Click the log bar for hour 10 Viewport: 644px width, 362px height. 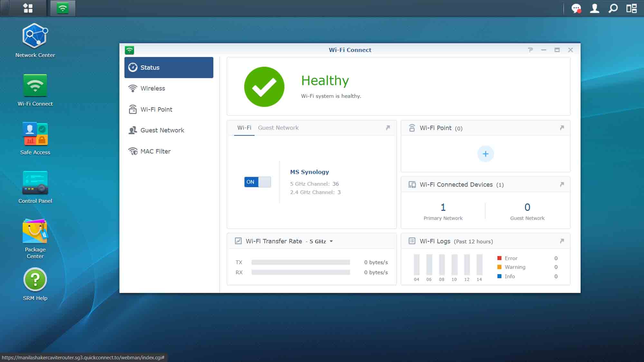click(454, 265)
